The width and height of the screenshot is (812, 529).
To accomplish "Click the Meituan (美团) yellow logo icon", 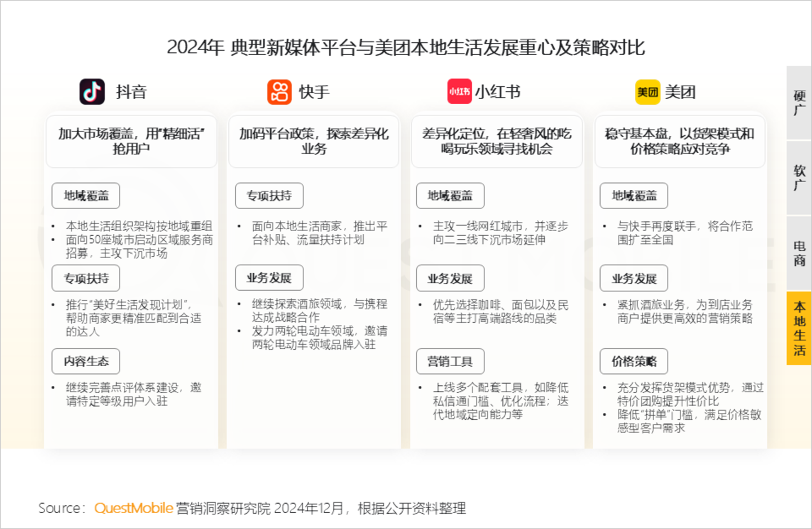I will point(647,92).
